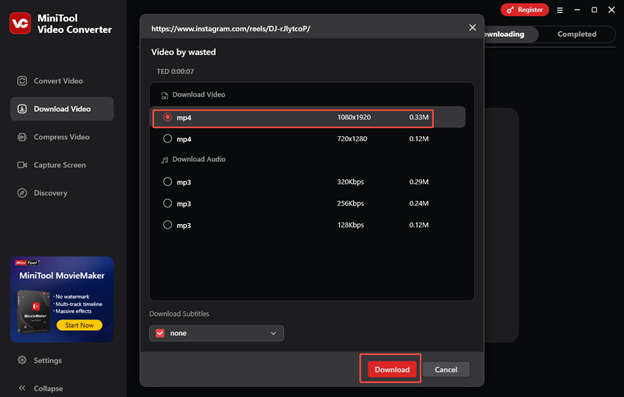Click the 'Massive effects' ad text
Image resolution: width=624 pixels, height=397 pixels.
[73, 311]
